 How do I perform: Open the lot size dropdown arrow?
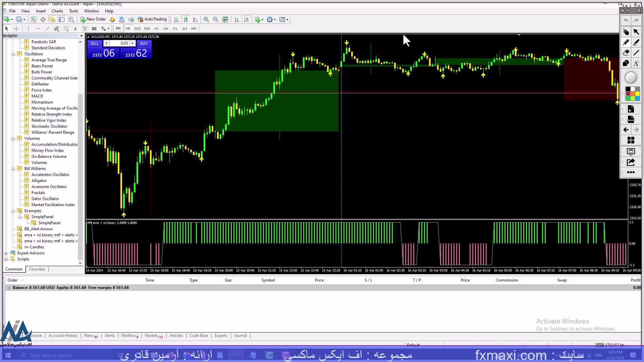pyautogui.click(x=106, y=43)
